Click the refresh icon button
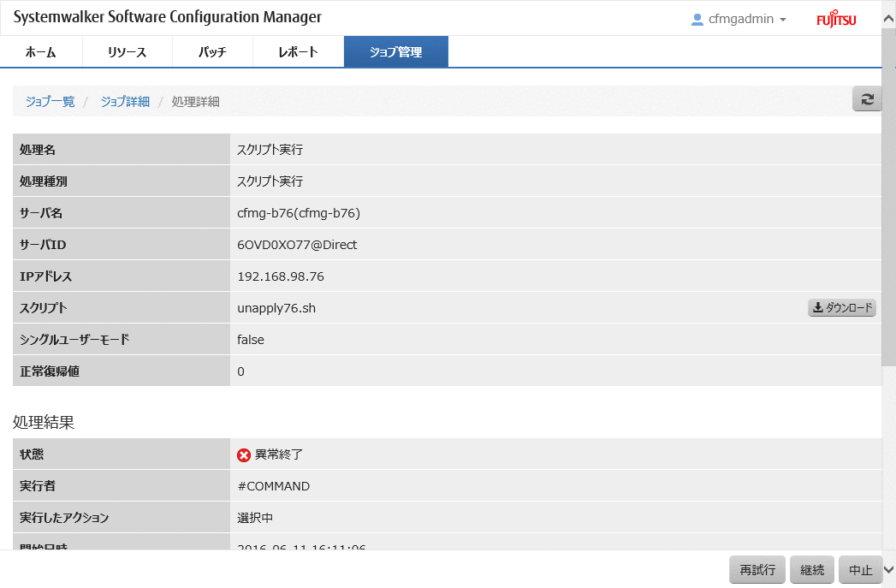Screen dimensions: 896x588 867,99
